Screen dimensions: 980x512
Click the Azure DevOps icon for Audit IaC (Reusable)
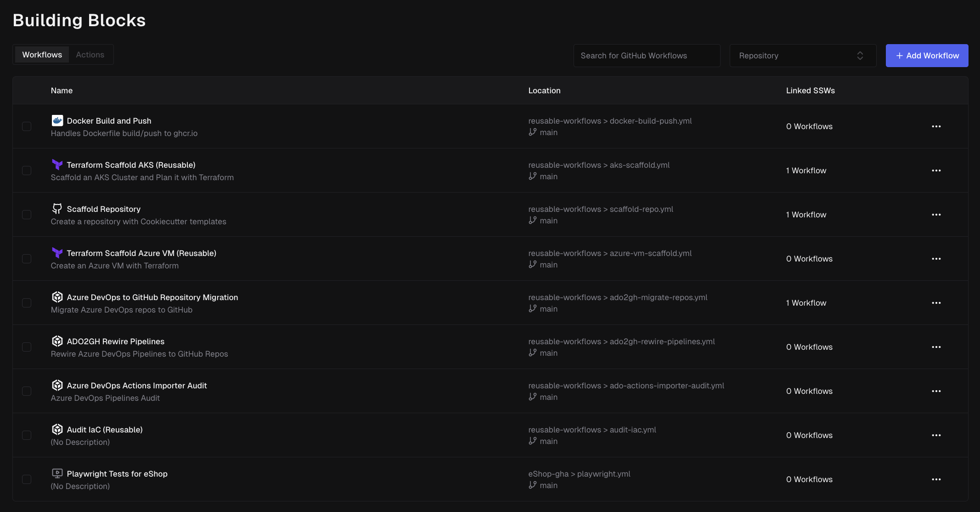click(57, 429)
